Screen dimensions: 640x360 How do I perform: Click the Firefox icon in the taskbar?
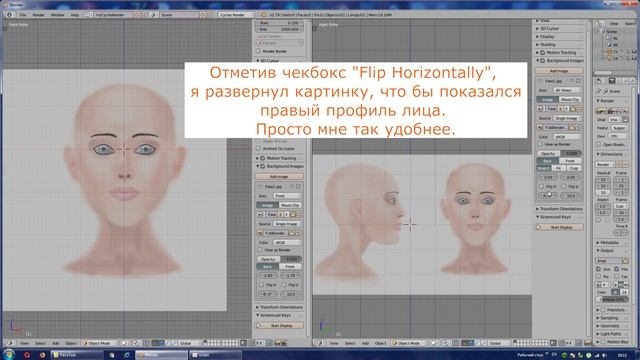coord(42,355)
